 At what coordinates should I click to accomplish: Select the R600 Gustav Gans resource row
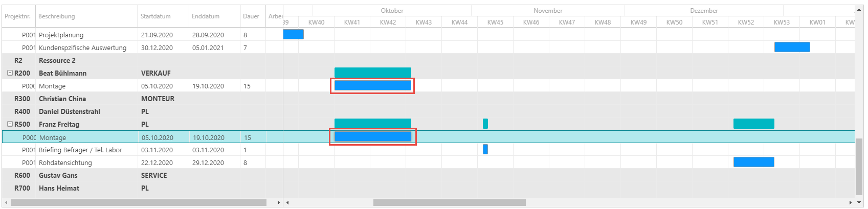point(142,175)
